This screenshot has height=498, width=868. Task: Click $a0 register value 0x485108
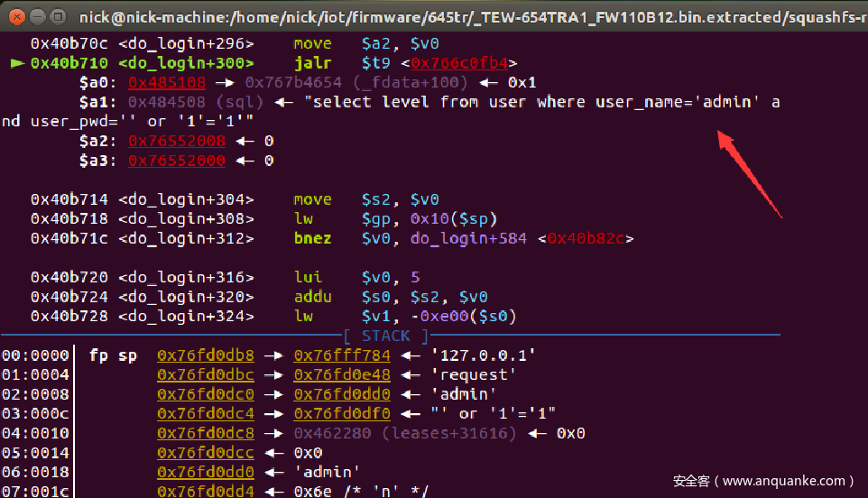pyautogui.click(x=167, y=82)
